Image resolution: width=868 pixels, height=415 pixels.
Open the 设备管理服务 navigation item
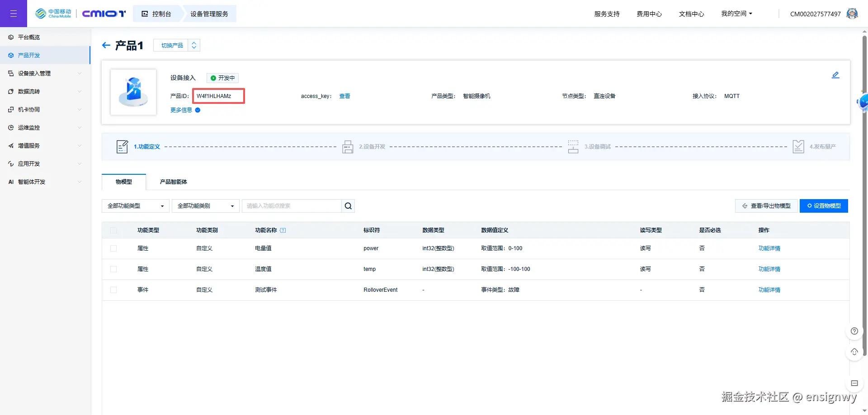point(209,14)
